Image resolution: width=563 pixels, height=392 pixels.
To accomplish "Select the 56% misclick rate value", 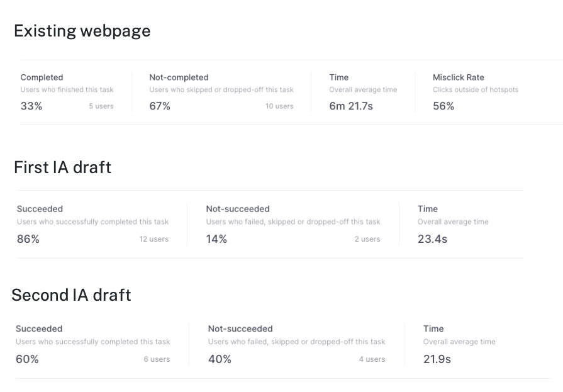I will [443, 106].
